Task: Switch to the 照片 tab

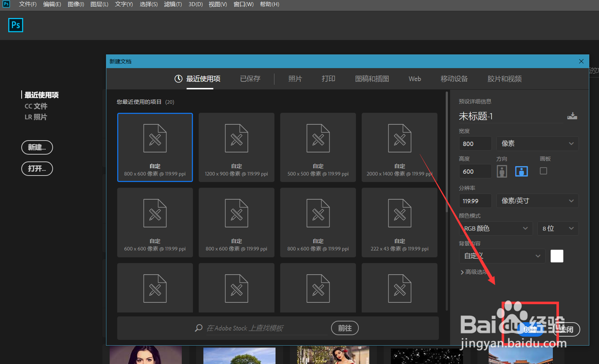Action: [295, 79]
